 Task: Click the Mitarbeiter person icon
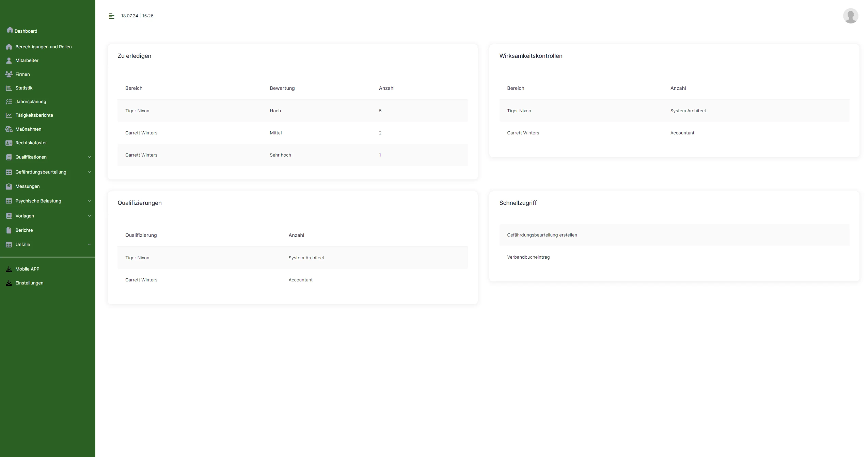[9, 61]
